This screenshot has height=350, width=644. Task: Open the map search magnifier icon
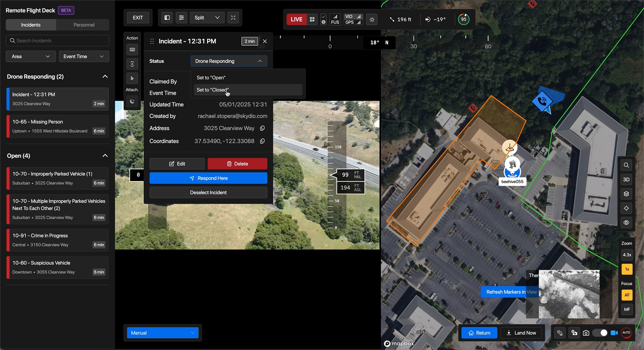click(626, 165)
